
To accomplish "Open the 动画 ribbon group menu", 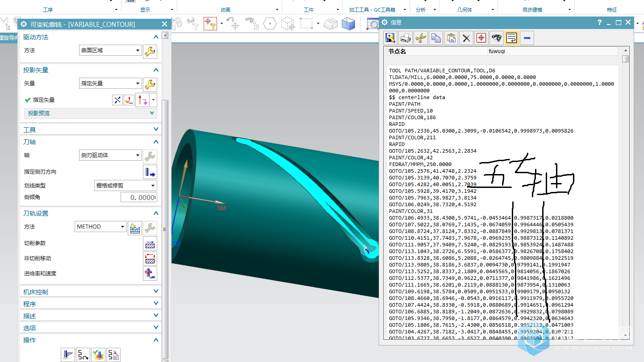I will click(277, 9).
